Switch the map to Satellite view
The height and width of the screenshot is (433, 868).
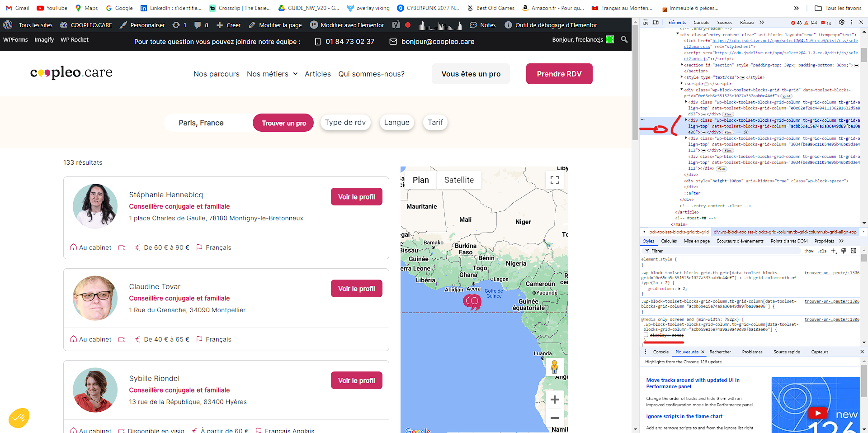click(459, 180)
